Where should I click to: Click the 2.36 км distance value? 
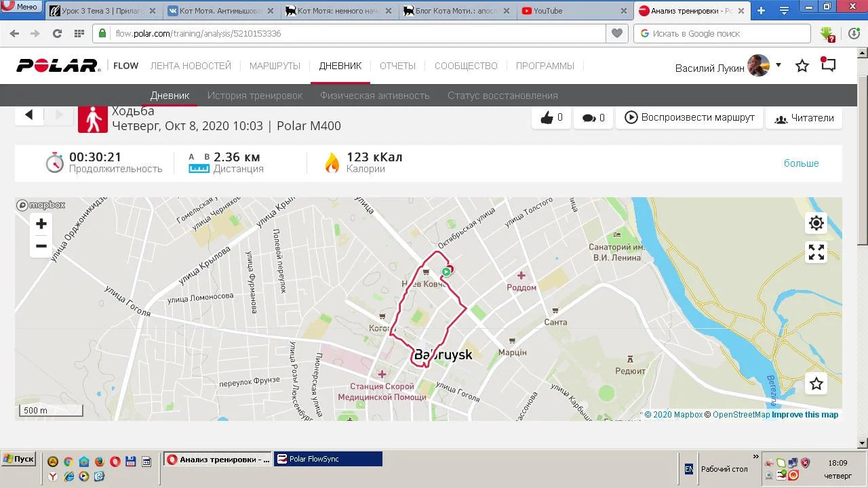(x=237, y=157)
